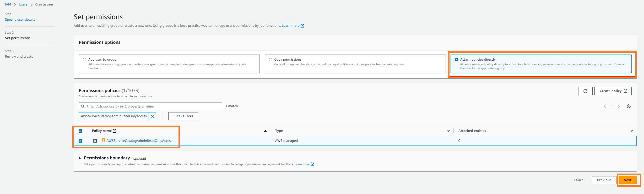Click the Attached entities column header
The image size is (644, 194).
pos(472,131)
